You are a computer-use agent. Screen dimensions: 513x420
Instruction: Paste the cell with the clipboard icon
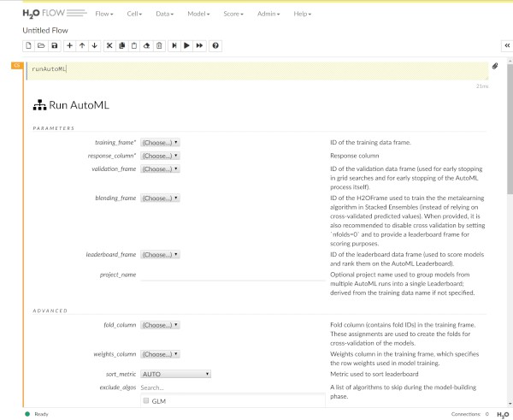coord(134,45)
